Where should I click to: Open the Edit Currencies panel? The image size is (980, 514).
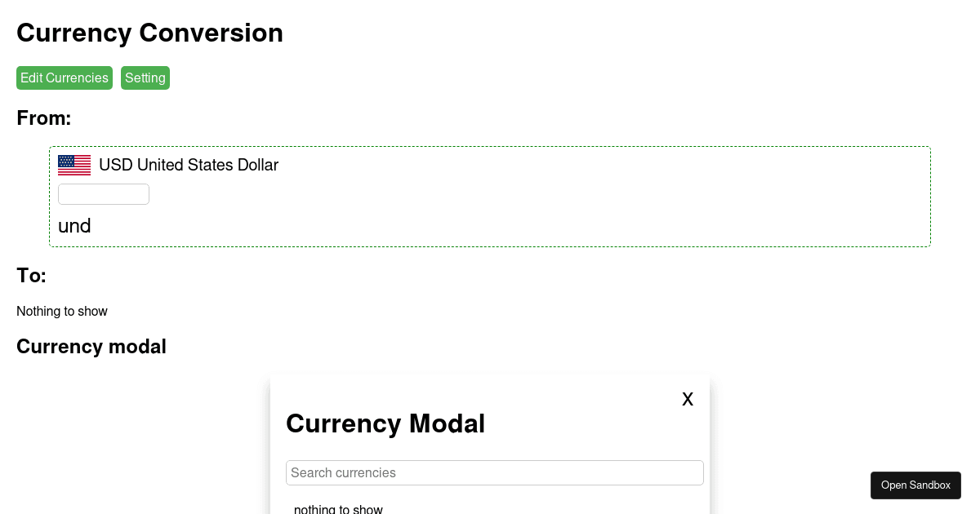(x=65, y=78)
